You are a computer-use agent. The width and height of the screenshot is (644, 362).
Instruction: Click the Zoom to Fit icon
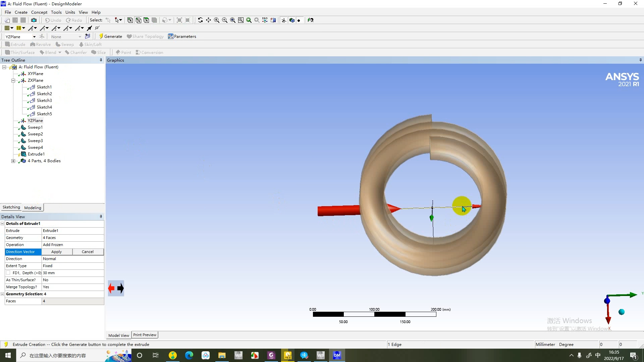233,20
